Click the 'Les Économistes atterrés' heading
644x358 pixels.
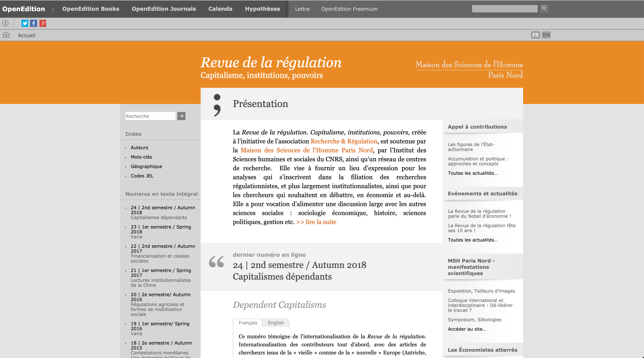pyautogui.click(x=482, y=350)
